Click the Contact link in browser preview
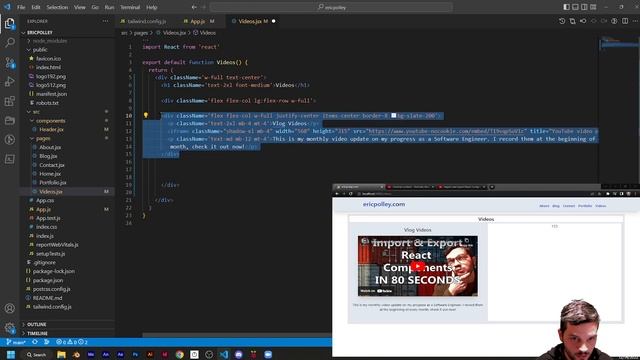 tap(569, 206)
